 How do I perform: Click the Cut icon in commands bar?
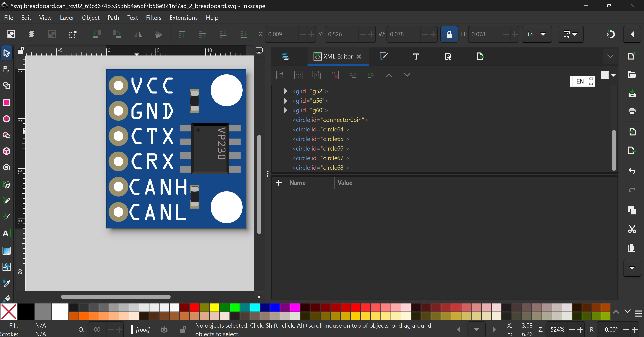632,229
